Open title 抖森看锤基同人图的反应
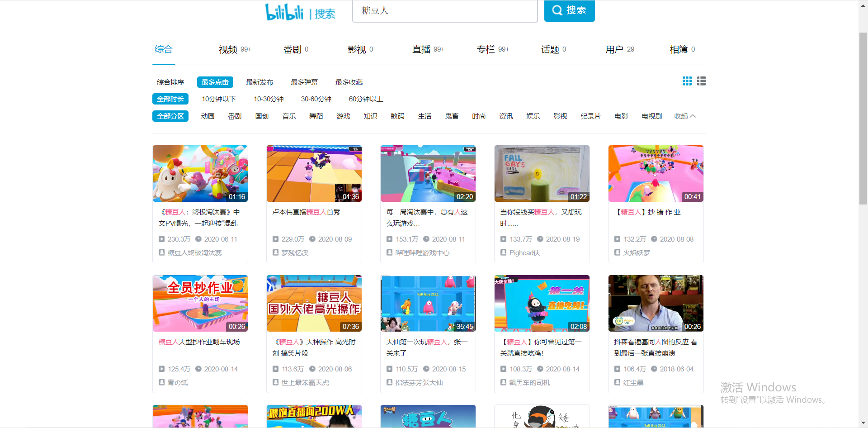868x428 pixels. pos(656,347)
